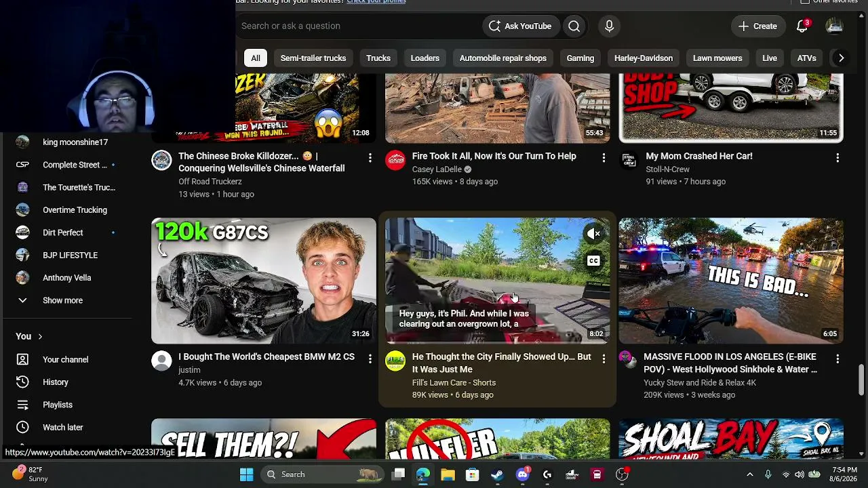Toggle closed captions on the preview
The width and height of the screenshot is (868, 488).
tap(593, 261)
